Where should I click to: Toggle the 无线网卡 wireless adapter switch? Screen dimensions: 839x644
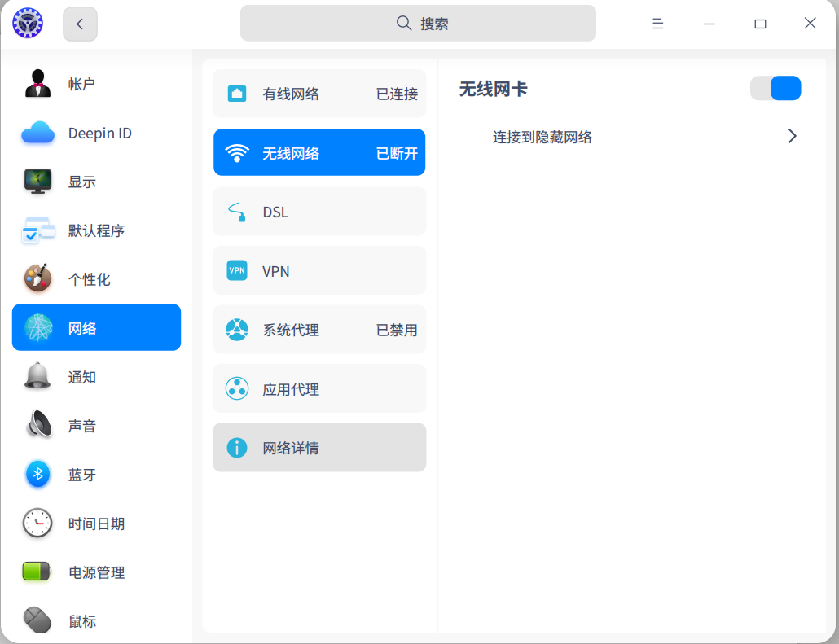(x=775, y=89)
